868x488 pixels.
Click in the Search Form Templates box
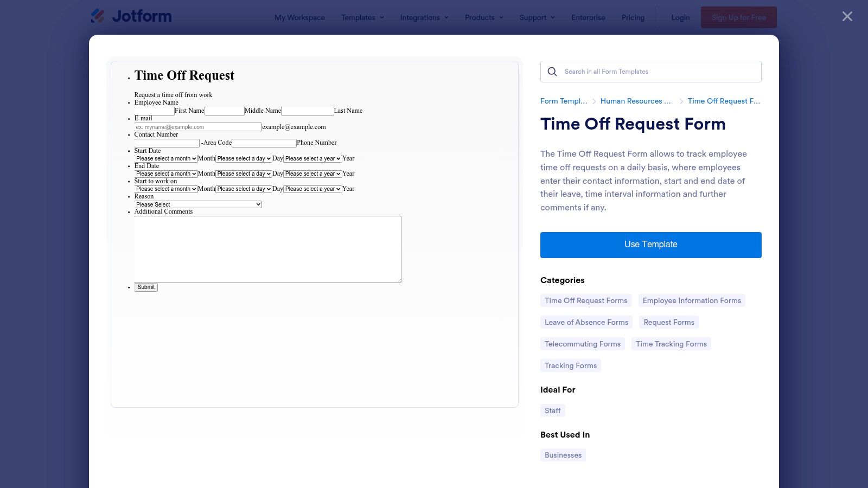click(x=659, y=72)
